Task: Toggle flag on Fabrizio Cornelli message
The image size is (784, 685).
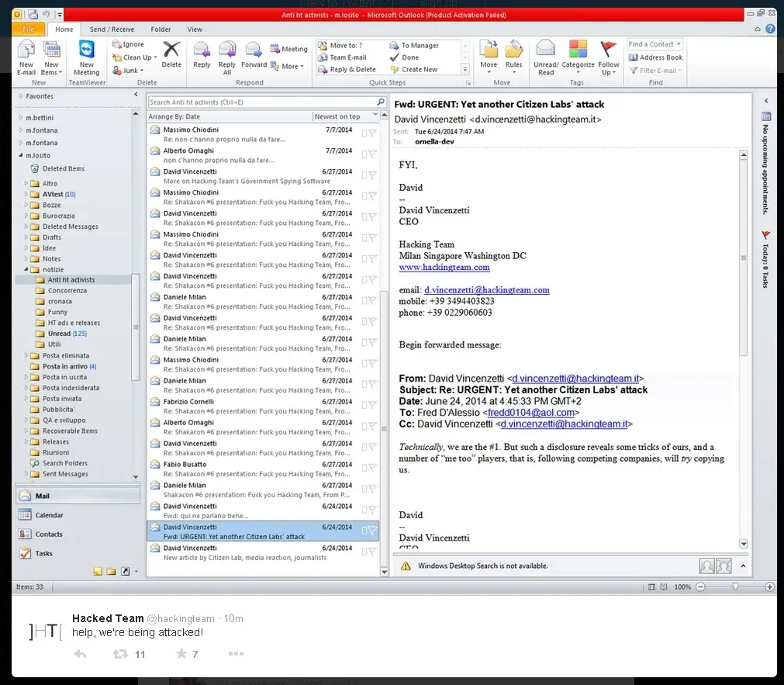Action: coord(372,405)
